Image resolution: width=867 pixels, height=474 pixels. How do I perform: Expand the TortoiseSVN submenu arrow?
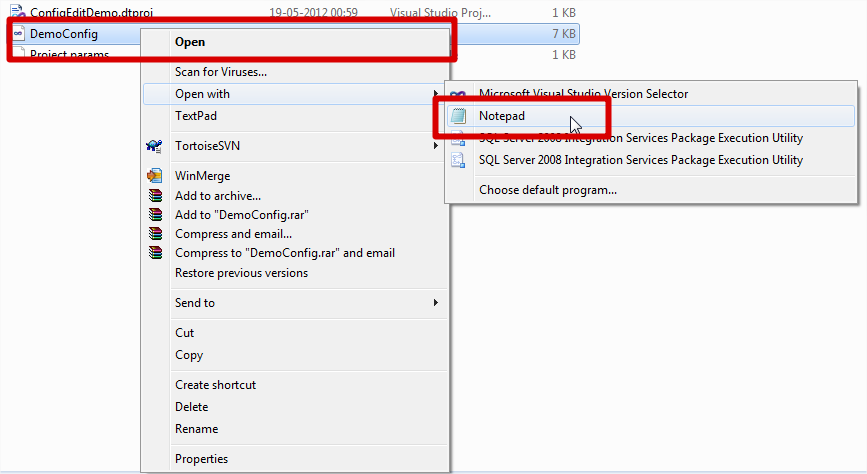tap(435, 146)
